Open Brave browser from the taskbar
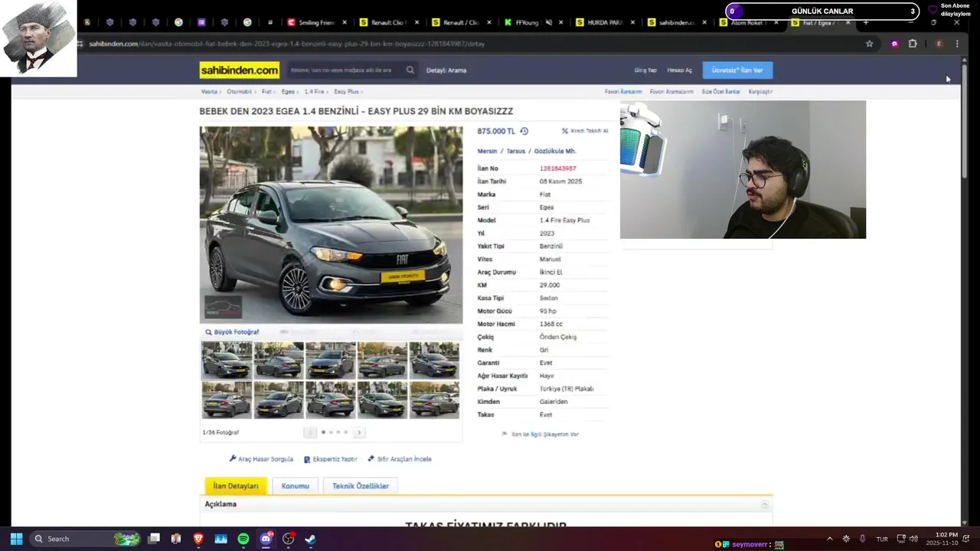Viewport: 980px width, 551px height. 198,539
